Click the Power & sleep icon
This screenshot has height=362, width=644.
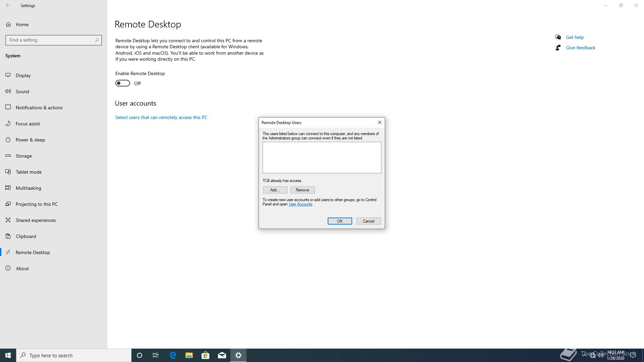8,140
